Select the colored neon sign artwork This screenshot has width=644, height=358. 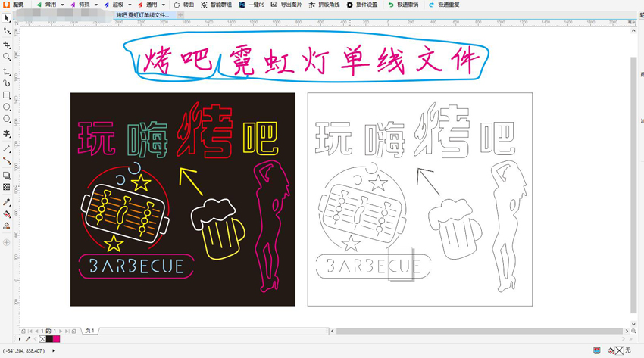(183, 199)
